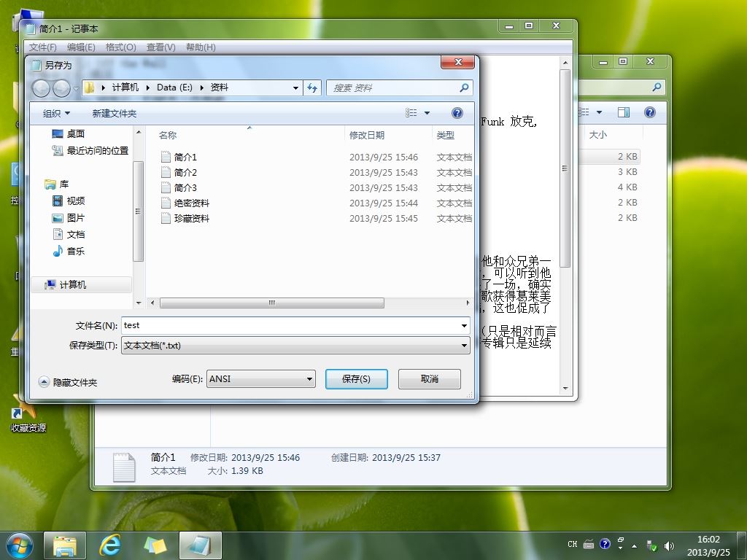The height and width of the screenshot is (560, 747).
Task: Open 格式(O) menu in Notepad
Action: coord(120,47)
